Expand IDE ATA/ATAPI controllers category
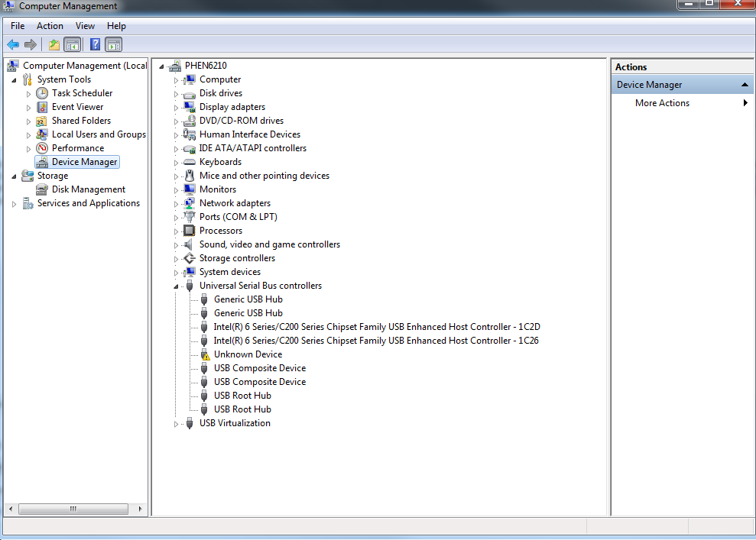 [x=176, y=149]
